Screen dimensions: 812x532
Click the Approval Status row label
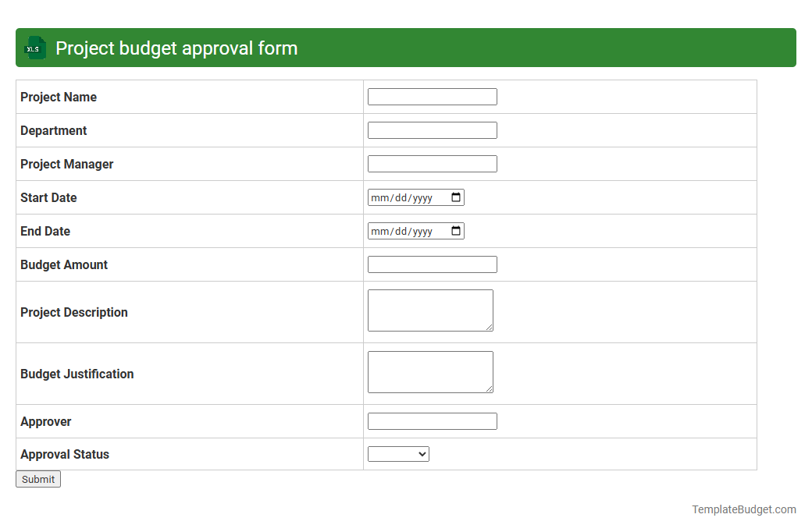click(x=65, y=454)
